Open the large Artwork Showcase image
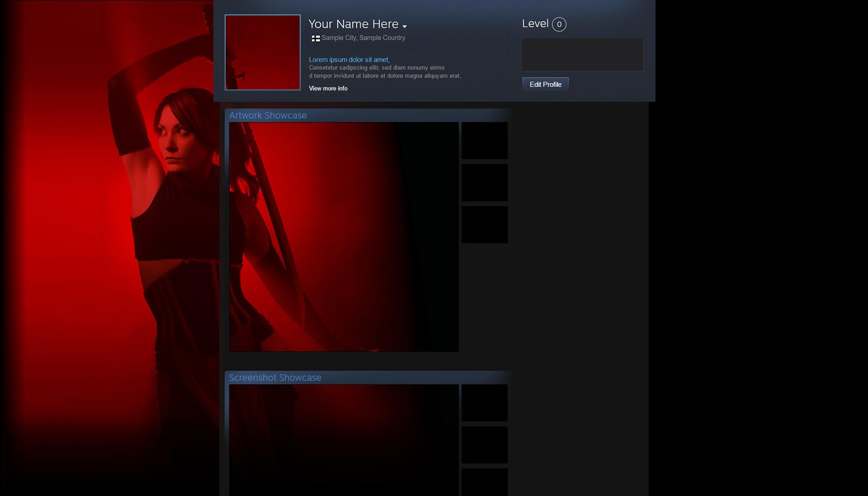Screen dimensions: 868x496 coord(344,236)
